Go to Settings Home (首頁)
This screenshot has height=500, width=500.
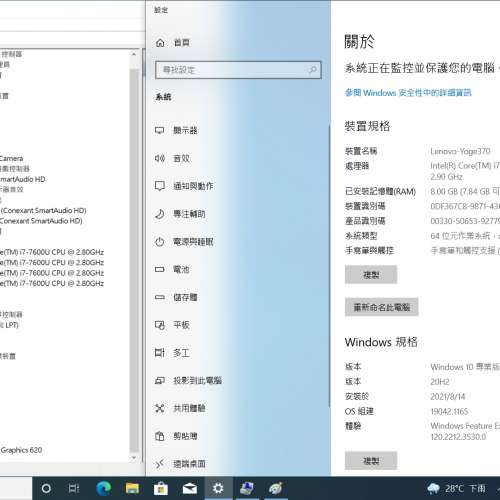pos(181,43)
